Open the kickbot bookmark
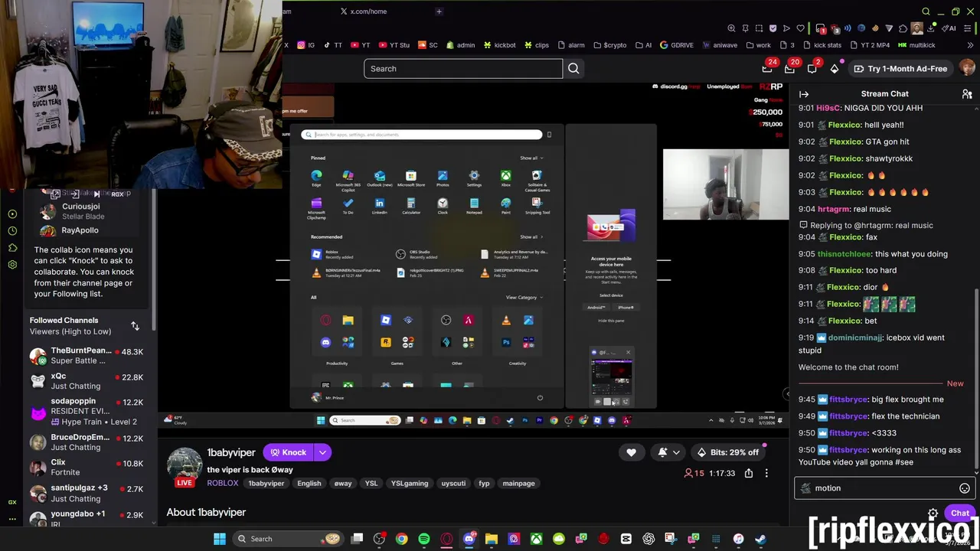 499,45
